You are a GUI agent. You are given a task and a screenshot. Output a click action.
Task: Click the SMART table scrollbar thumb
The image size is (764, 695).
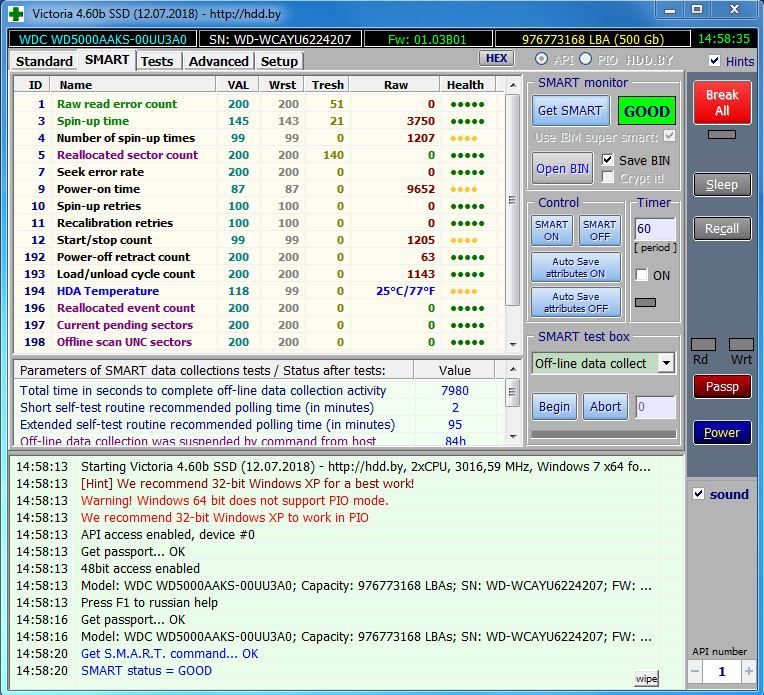[x=512, y=200]
